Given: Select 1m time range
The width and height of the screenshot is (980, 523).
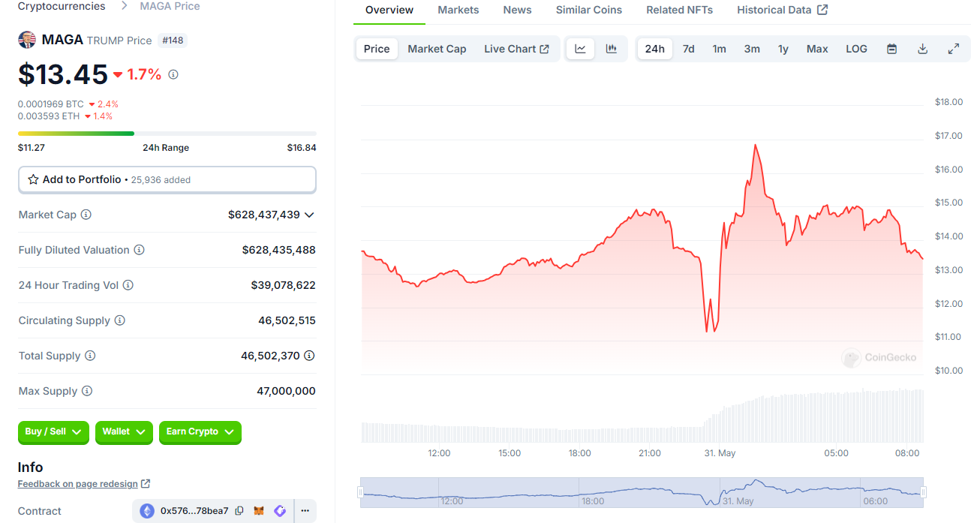Looking at the screenshot, I should point(719,49).
